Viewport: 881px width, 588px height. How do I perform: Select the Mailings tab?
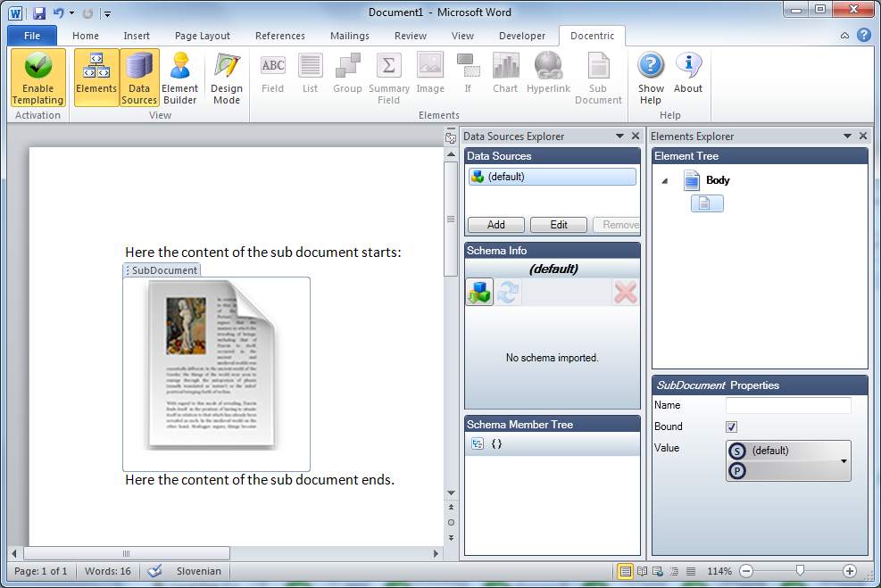click(x=350, y=36)
